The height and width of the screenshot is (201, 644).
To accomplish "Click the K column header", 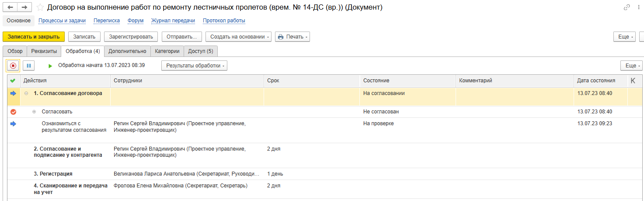I will click(x=633, y=81).
